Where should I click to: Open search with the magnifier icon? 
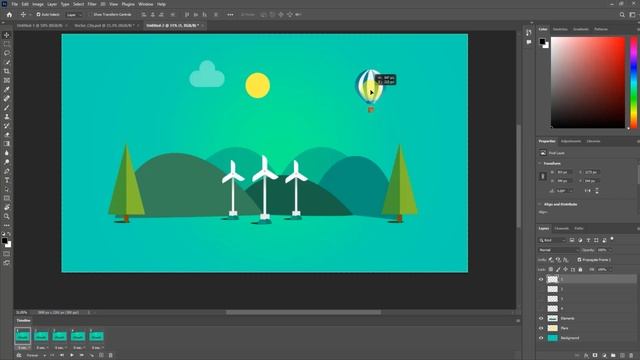622,15
